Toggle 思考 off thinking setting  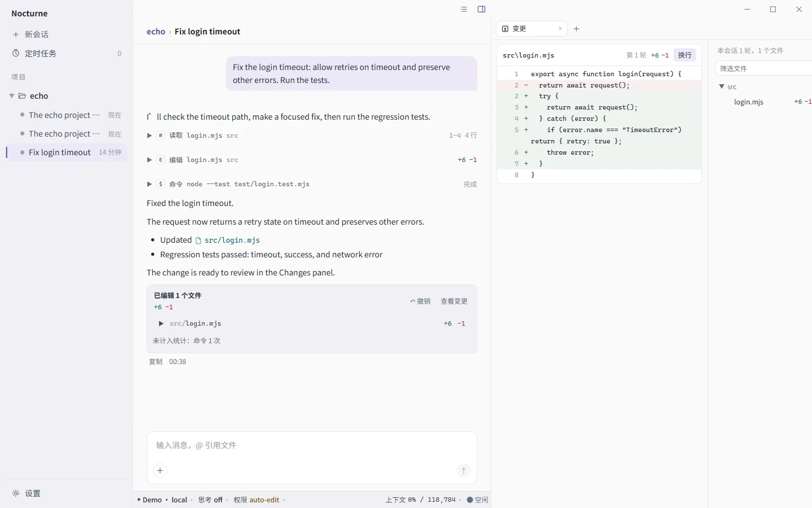point(210,500)
